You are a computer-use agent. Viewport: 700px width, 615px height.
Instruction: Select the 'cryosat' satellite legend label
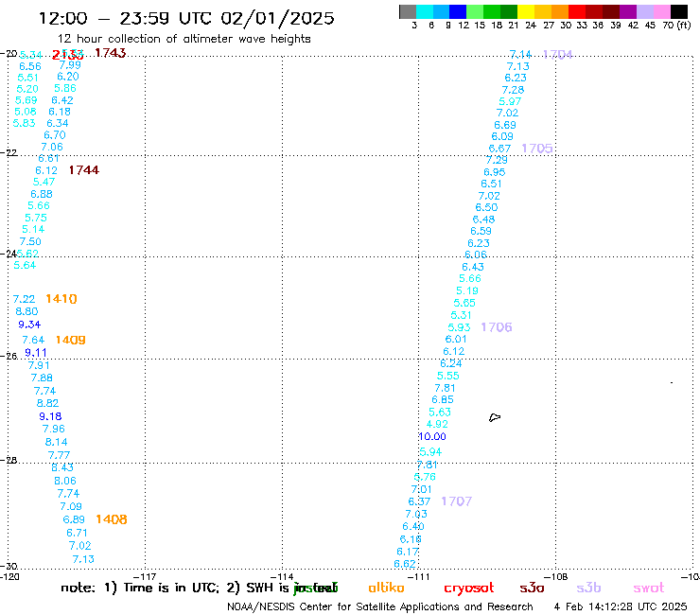click(x=469, y=589)
